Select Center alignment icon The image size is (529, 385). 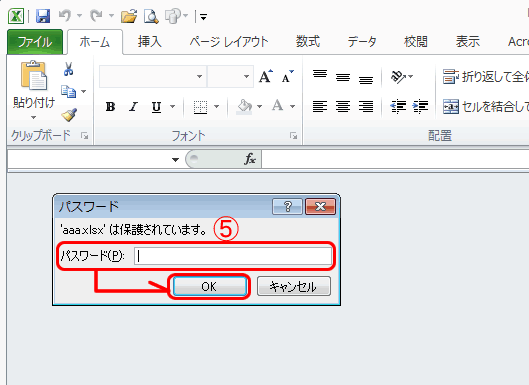tap(343, 107)
